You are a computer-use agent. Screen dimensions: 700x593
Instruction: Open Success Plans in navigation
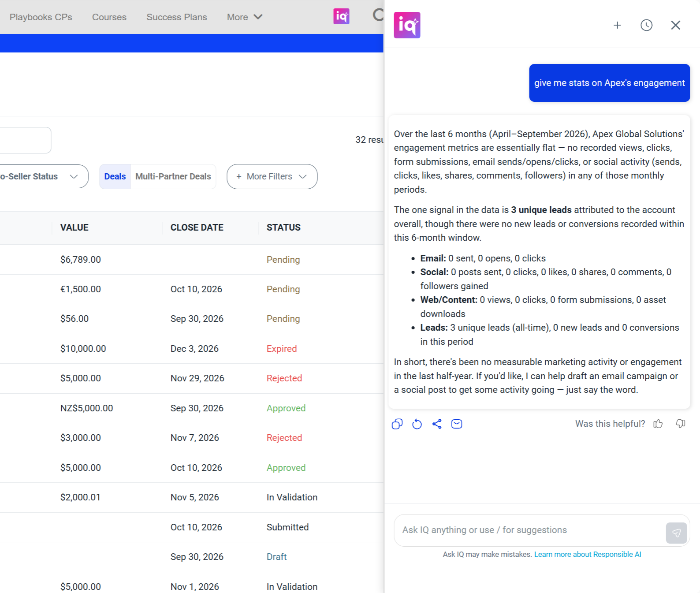pyautogui.click(x=177, y=17)
